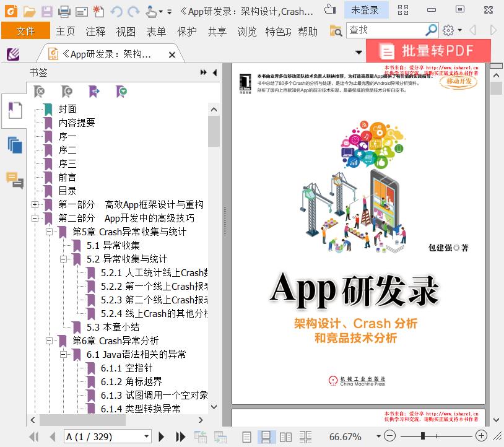The width and height of the screenshot is (504, 447).
Task: Click bookmark with green check icon
Action: tap(121, 92)
